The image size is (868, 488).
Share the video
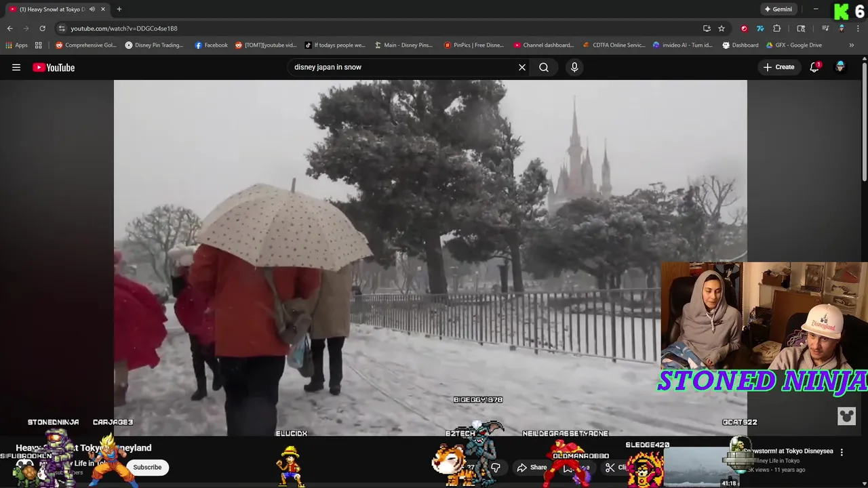point(532,468)
